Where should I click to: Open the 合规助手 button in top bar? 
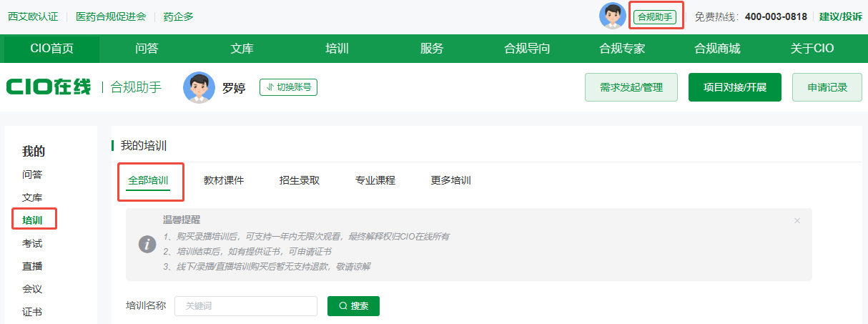655,16
